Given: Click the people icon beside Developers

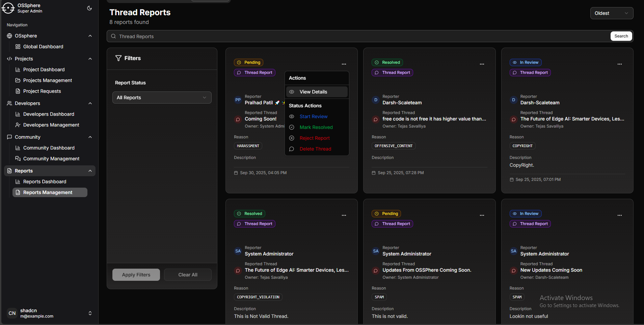Looking at the screenshot, I should point(9,103).
